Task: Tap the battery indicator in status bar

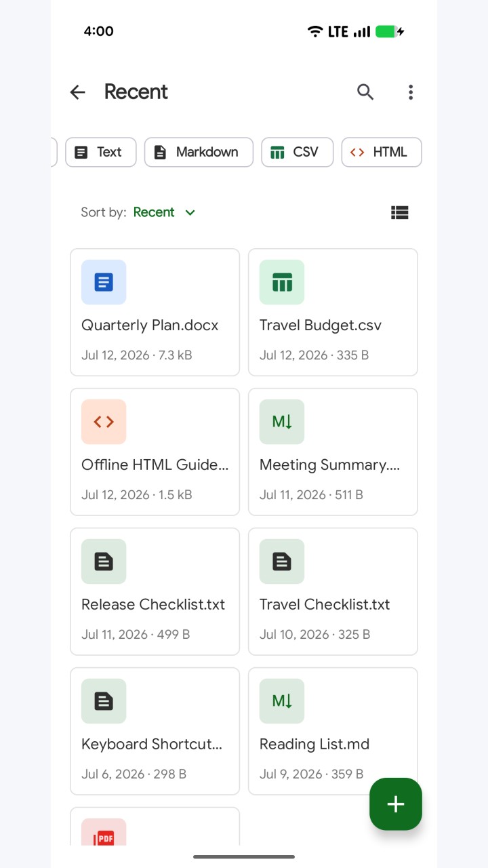Action: (x=390, y=31)
